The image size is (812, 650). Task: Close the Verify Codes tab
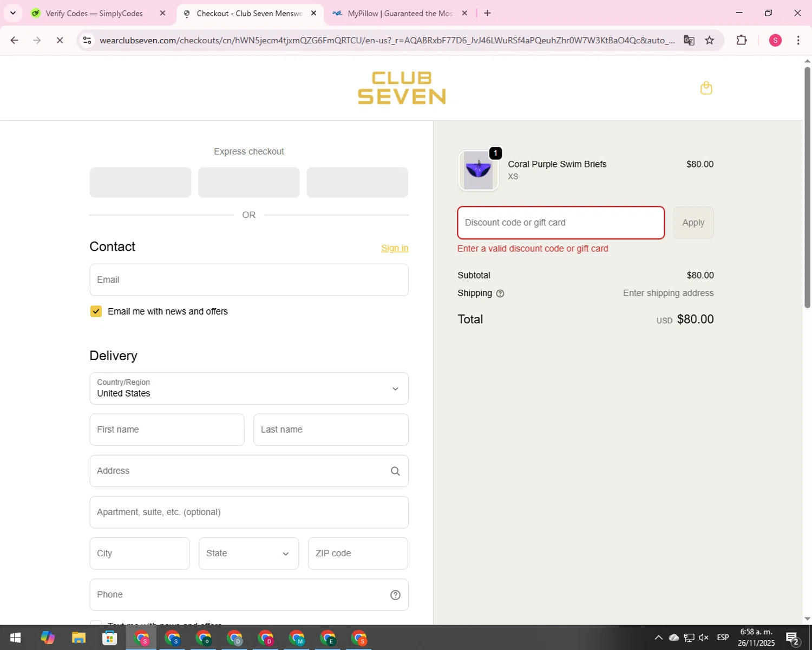(x=162, y=13)
